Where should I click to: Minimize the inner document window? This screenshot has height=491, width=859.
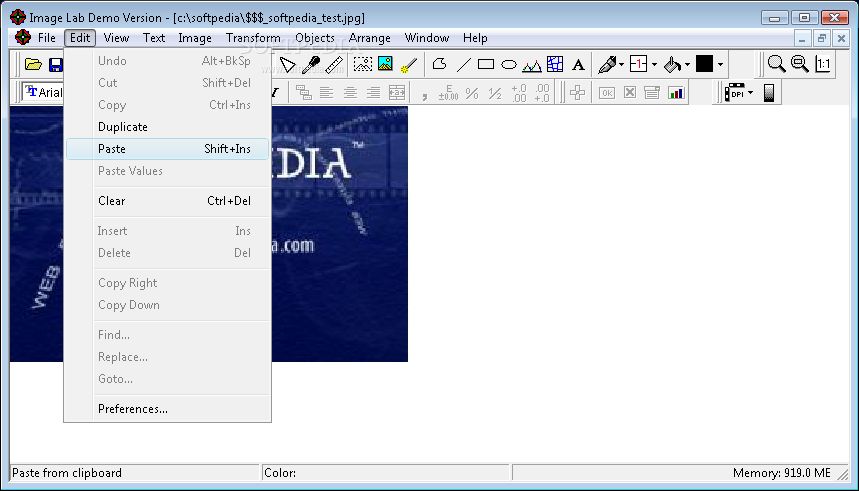(802, 38)
